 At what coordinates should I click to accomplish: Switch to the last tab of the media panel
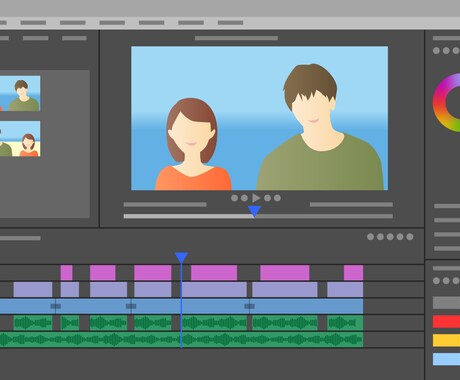pos(74,38)
